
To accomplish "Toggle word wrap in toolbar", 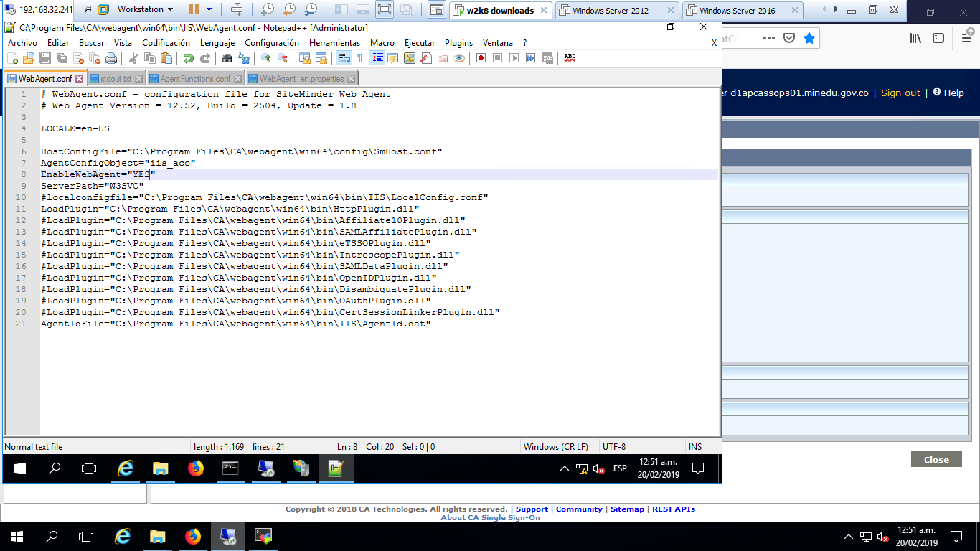I will pyautogui.click(x=343, y=58).
